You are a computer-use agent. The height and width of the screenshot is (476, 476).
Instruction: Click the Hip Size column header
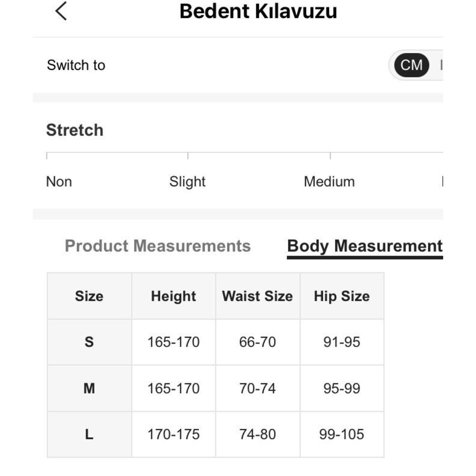coord(341,296)
